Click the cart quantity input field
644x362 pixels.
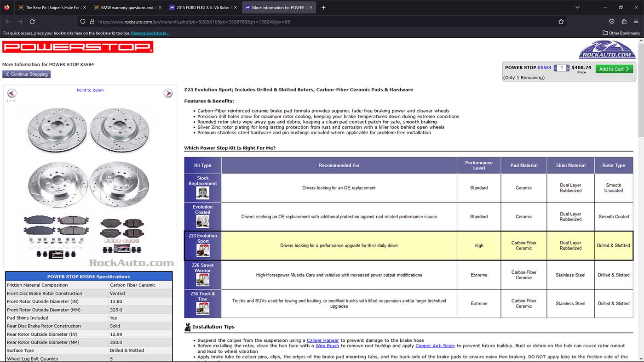562,68
